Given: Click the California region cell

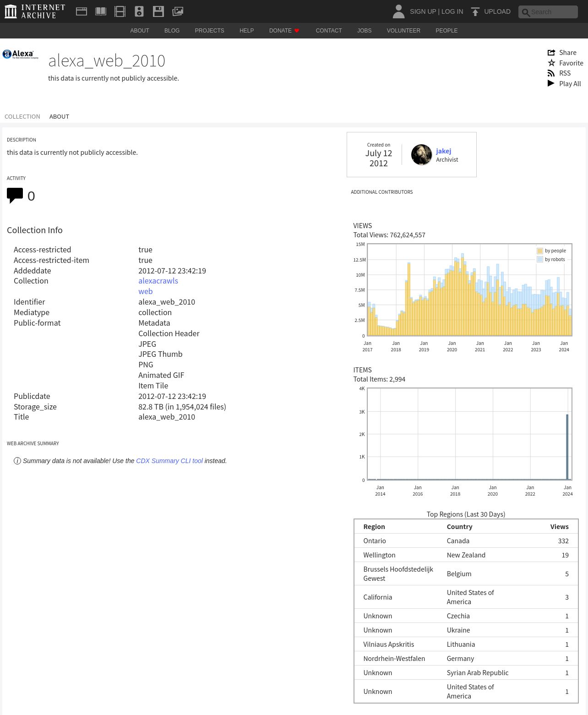Looking at the screenshot, I should click(x=377, y=597).
